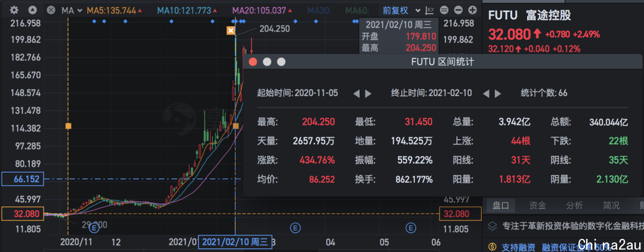Screen dimensions: 644x252
Task: Click the 开盘 179.810 tooltip row
Action: click(x=398, y=36)
